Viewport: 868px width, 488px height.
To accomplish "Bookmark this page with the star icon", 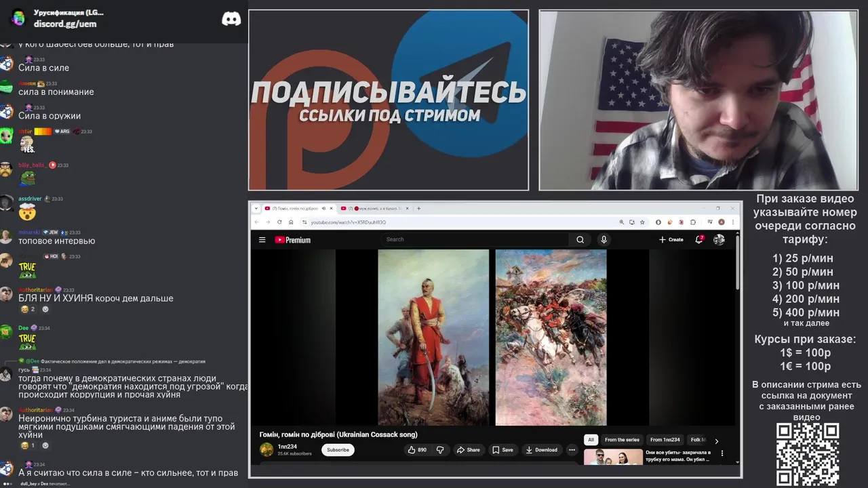I will (642, 222).
